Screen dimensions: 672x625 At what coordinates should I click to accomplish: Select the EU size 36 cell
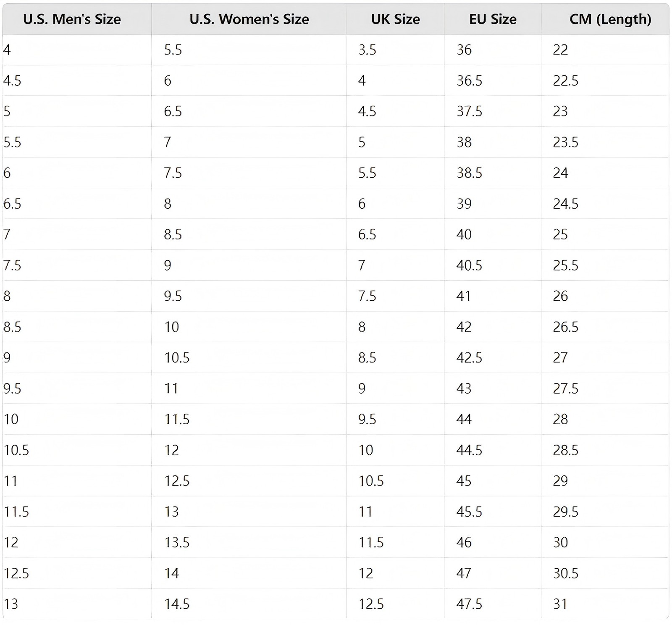[x=492, y=50]
